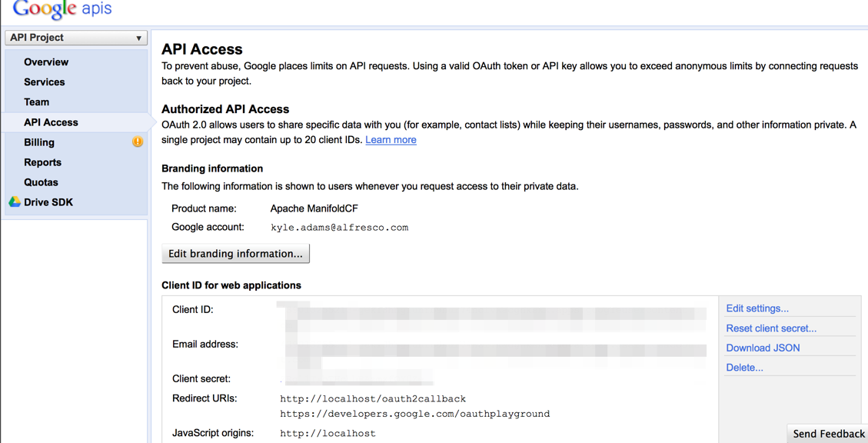Open the Team page
868x443 pixels.
pyautogui.click(x=37, y=102)
